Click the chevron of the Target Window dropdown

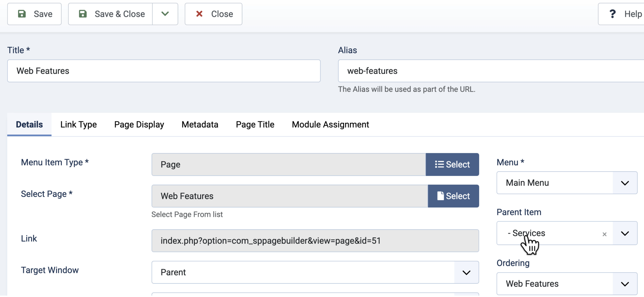point(467,272)
